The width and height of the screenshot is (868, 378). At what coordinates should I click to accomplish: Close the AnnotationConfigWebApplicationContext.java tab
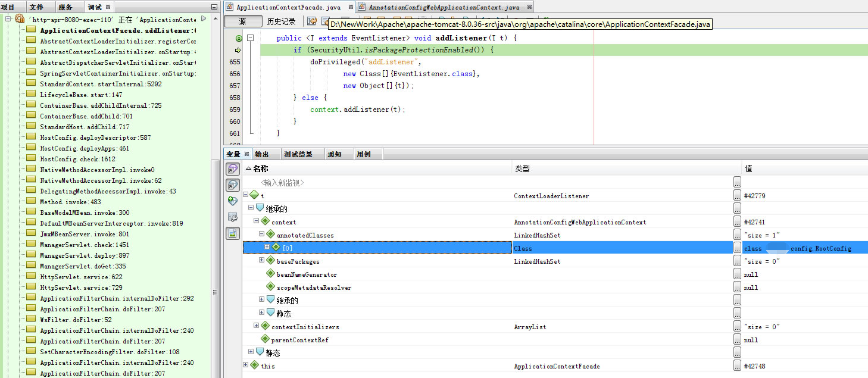[529, 7]
